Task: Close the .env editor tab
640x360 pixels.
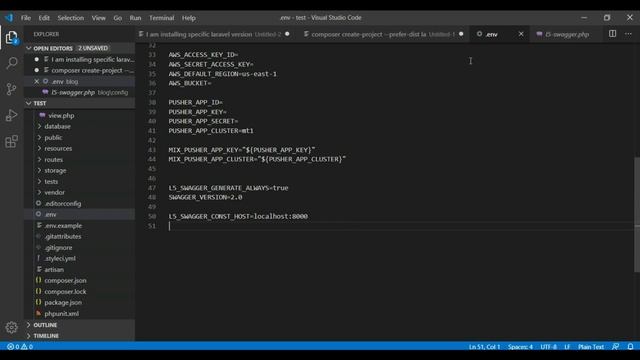Action: click(x=521, y=34)
